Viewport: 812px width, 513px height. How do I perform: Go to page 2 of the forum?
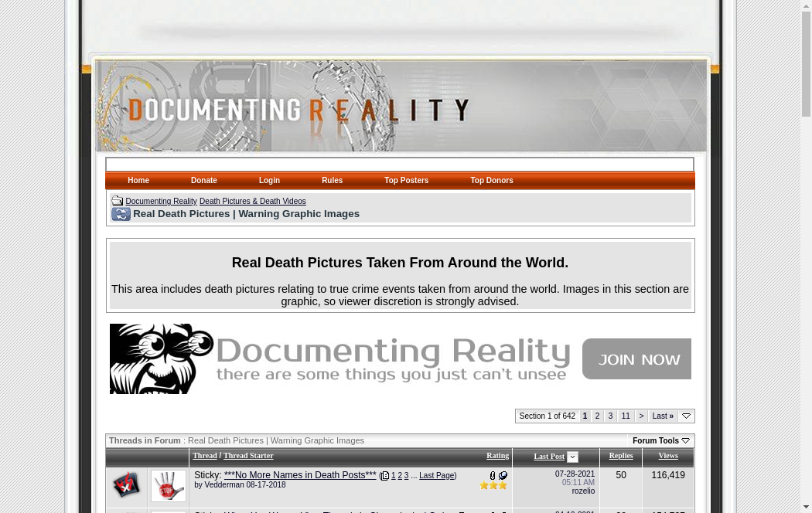click(597, 416)
